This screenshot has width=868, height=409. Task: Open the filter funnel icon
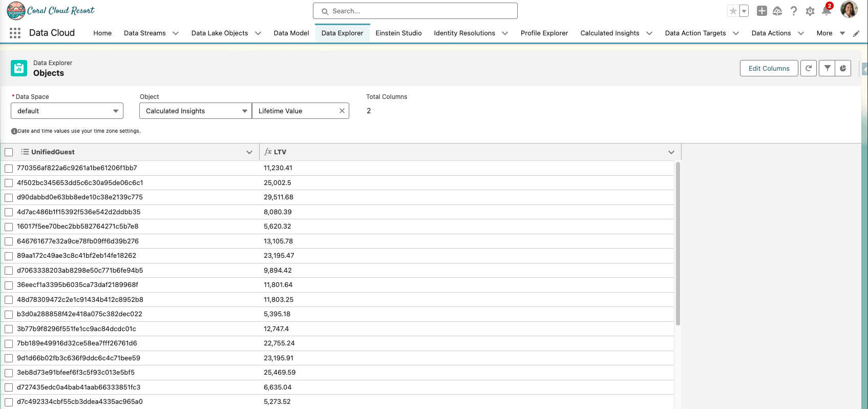(827, 68)
